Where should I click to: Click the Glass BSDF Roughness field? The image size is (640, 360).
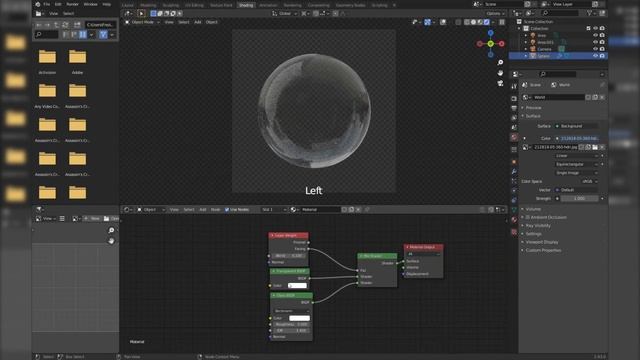291,324
